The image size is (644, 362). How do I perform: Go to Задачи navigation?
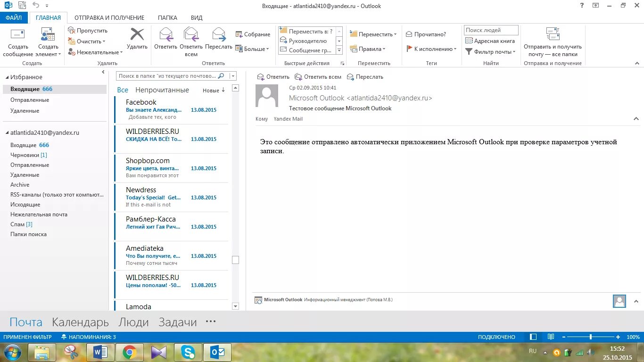(178, 322)
